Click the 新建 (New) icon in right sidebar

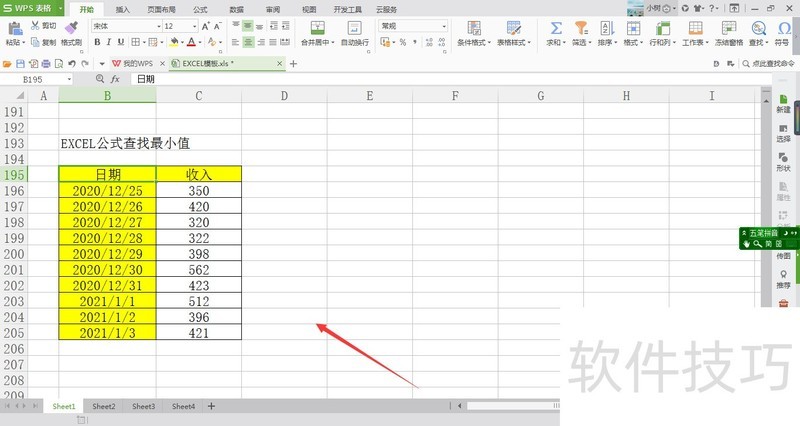[783, 99]
